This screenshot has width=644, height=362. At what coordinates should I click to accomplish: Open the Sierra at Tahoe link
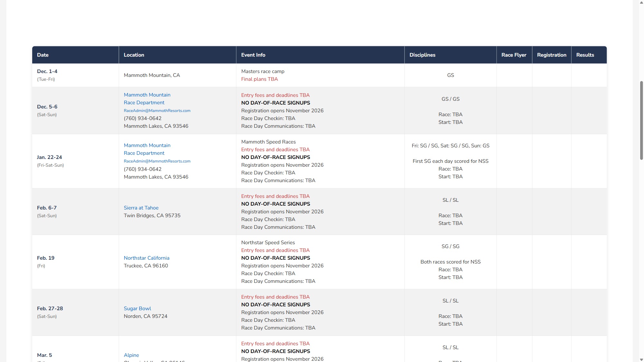141,208
